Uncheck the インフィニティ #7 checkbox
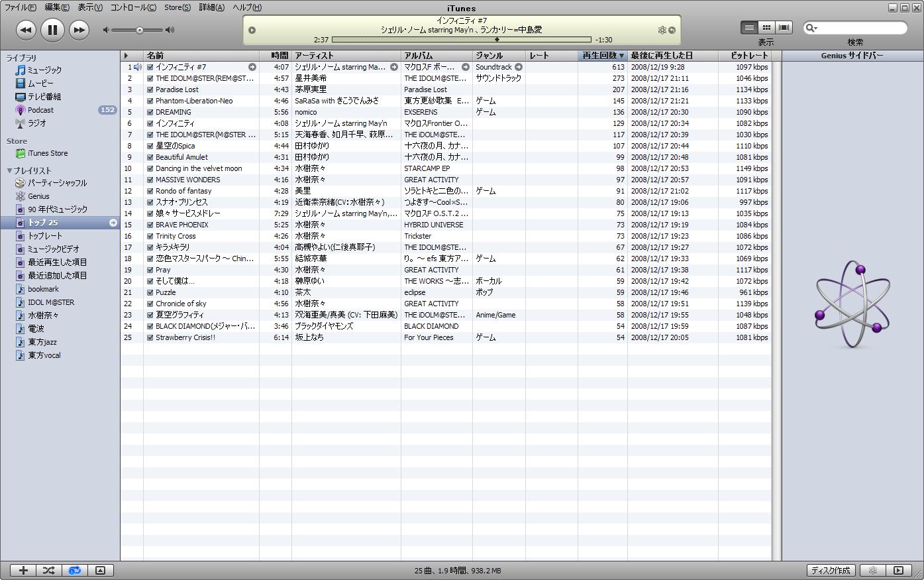 150,67
